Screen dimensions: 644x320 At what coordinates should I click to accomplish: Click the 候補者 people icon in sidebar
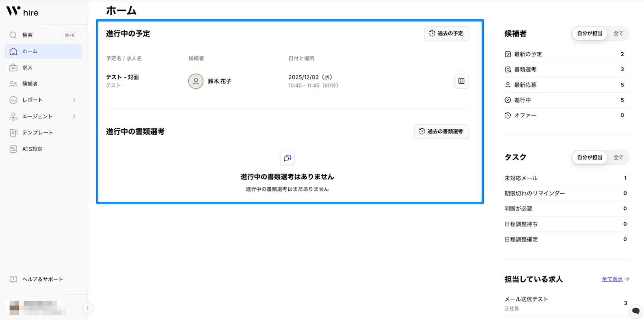point(13,84)
